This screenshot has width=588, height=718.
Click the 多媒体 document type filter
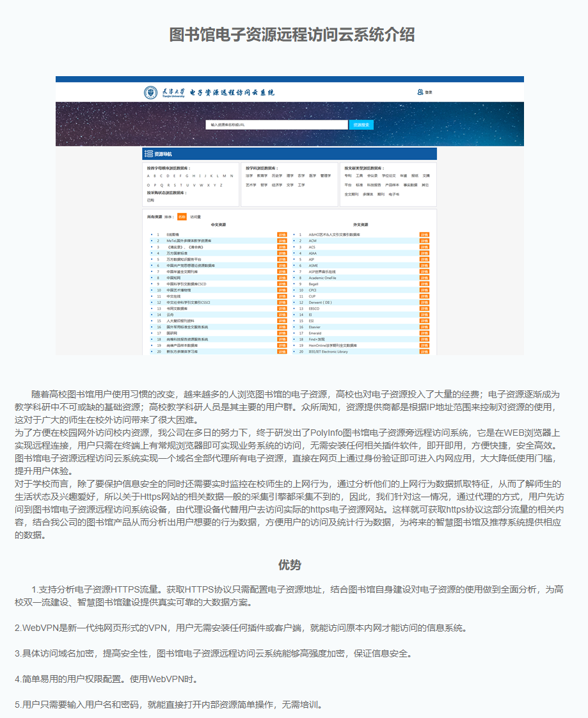click(x=368, y=195)
